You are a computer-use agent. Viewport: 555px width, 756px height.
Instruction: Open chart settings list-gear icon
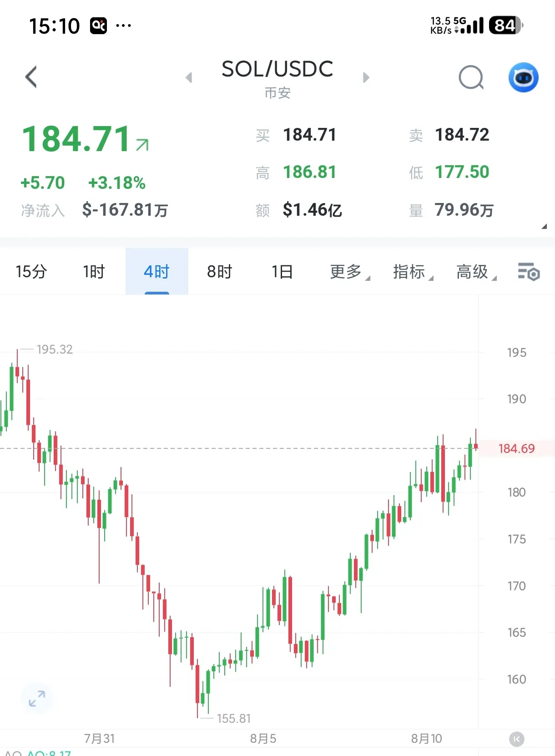click(x=529, y=272)
